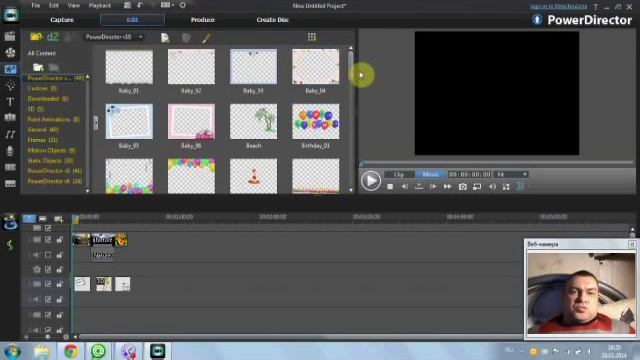Toggle lock on track with Nature clip
The width and height of the screenshot is (640, 360).
(60, 240)
